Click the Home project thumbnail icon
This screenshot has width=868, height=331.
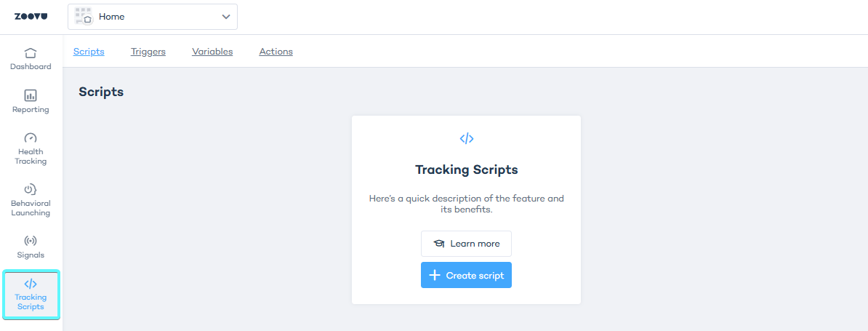coord(84,17)
